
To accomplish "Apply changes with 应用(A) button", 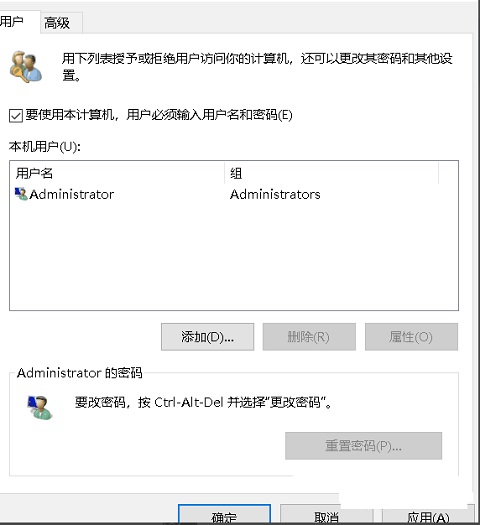I will [x=428, y=516].
